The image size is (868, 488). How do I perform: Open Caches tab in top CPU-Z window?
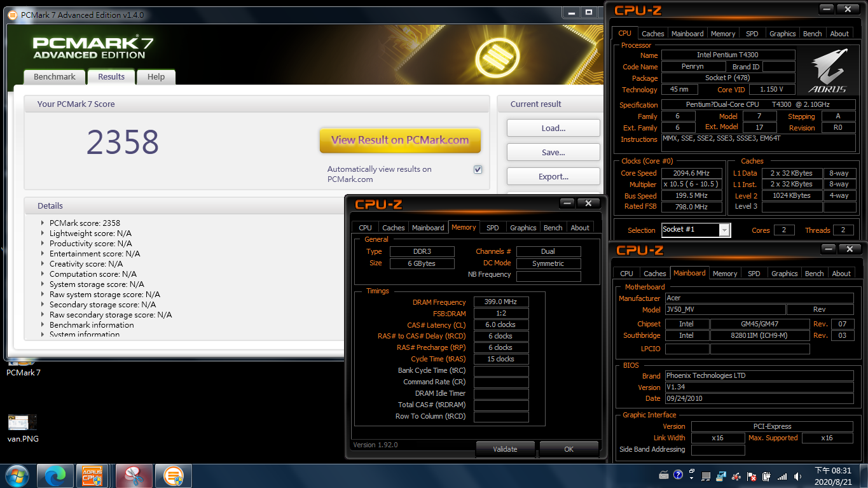point(652,34)
